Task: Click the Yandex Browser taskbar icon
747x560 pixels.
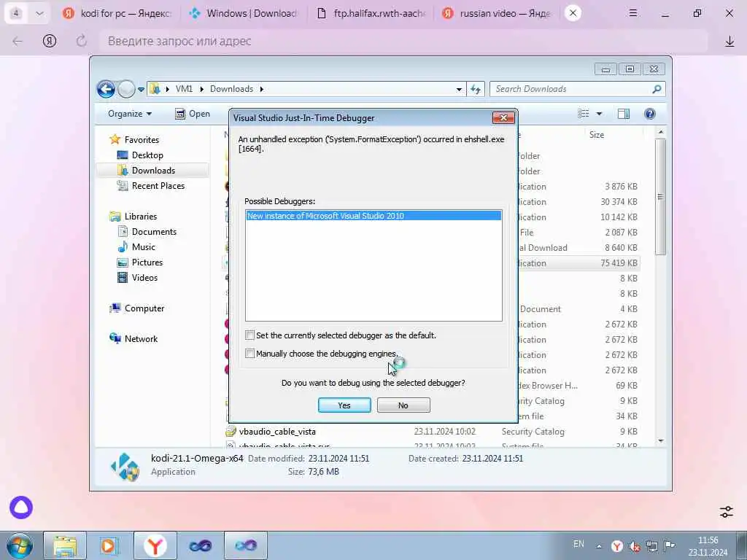Action: click(x=155, y=545)
